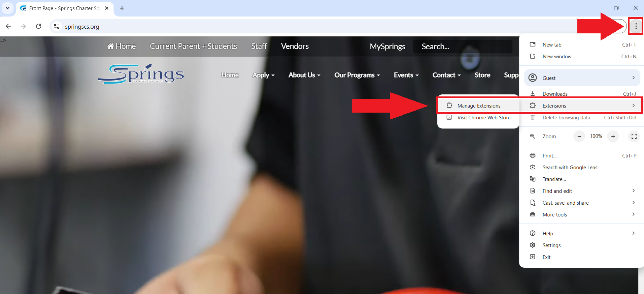Click the back navigation arrow
The image size is (644, 294).
click(8, 26)
